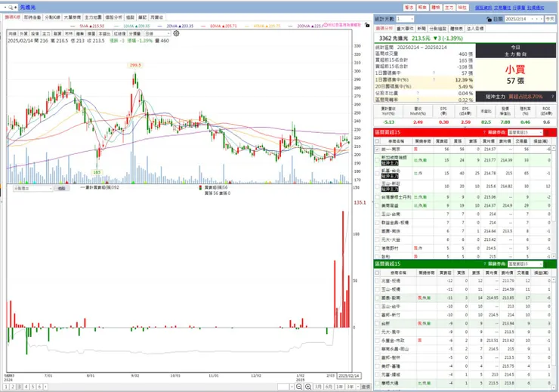Open the 新聞 tab in the right panel

click(422, 29)
